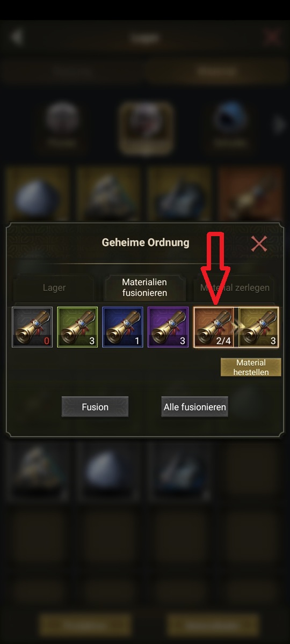
Task: Select the highlighted middle category icon
Action: (x=146, y=128)
